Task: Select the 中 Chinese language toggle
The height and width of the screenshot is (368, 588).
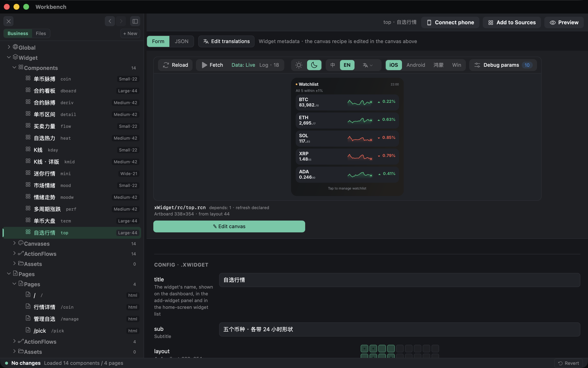Action: point(332,65)
